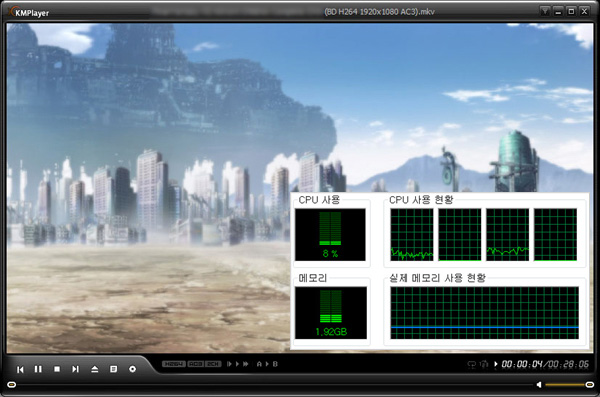Stop playback with the square stop button
This screenshot has width=600, height=397.
[x=57, y=369]
